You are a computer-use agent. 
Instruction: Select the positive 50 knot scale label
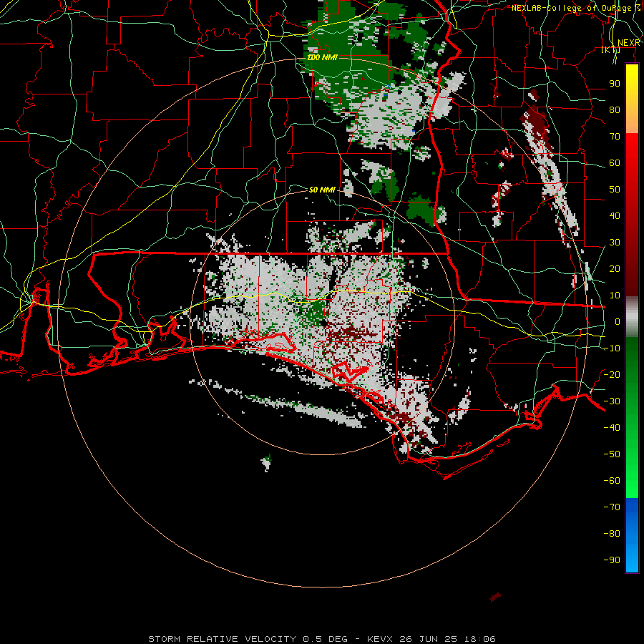615,190
